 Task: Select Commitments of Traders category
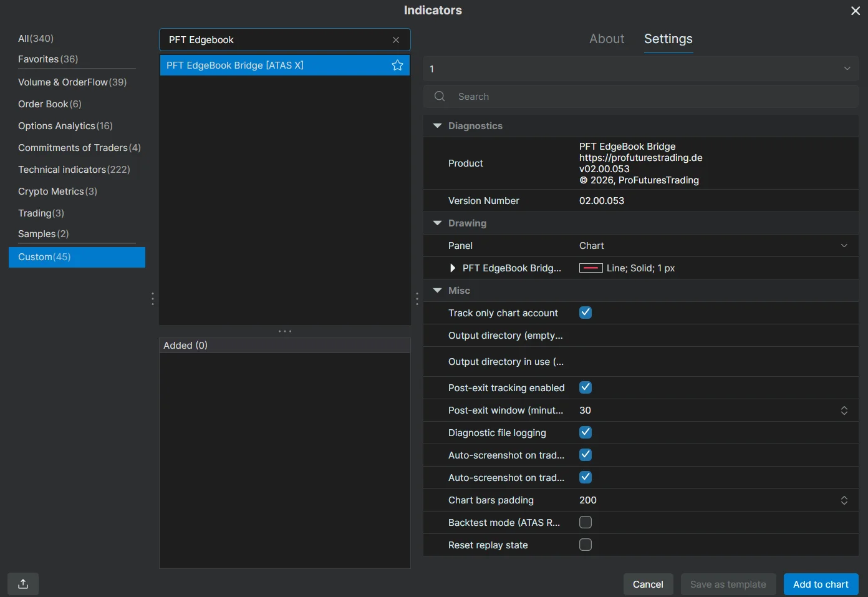click(79, 148)
